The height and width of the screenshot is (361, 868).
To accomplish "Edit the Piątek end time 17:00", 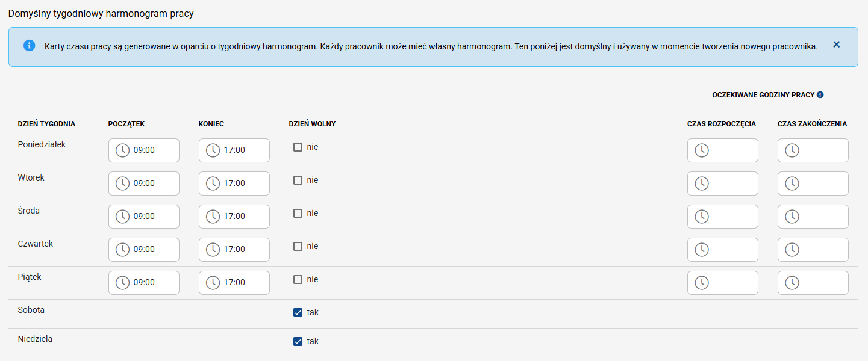I will [241, 282].
